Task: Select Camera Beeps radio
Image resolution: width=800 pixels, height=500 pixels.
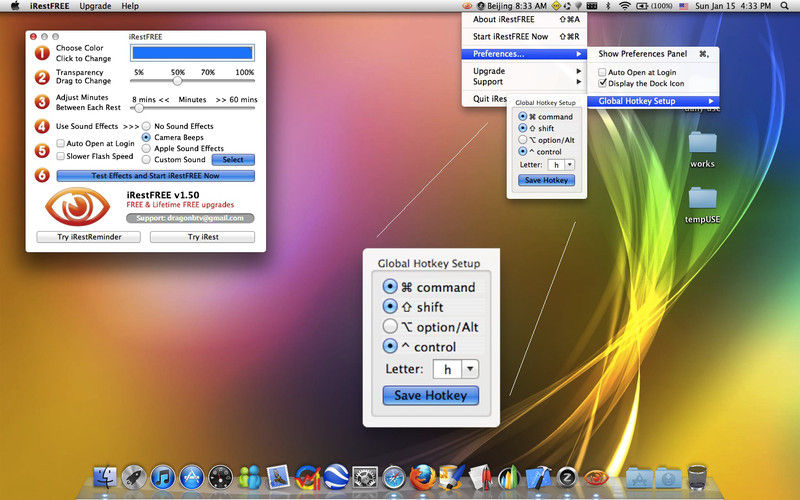Action: point(146,137)
